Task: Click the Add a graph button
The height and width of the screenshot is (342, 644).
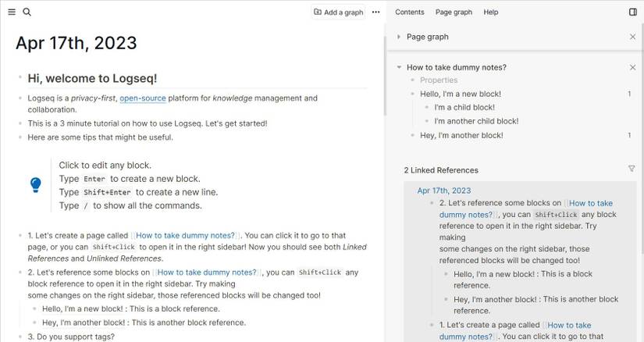Action: [x=339, y=12]
